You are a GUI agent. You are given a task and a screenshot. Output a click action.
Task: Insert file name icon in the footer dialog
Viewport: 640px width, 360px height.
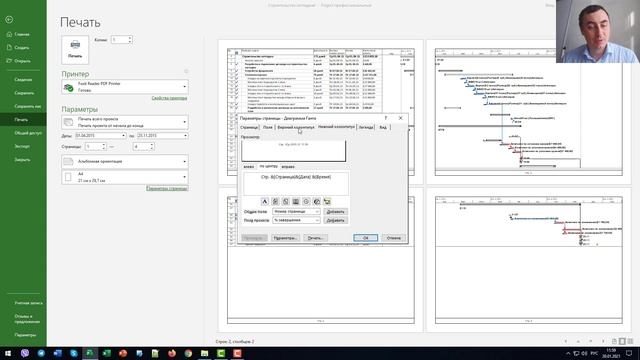317,201
